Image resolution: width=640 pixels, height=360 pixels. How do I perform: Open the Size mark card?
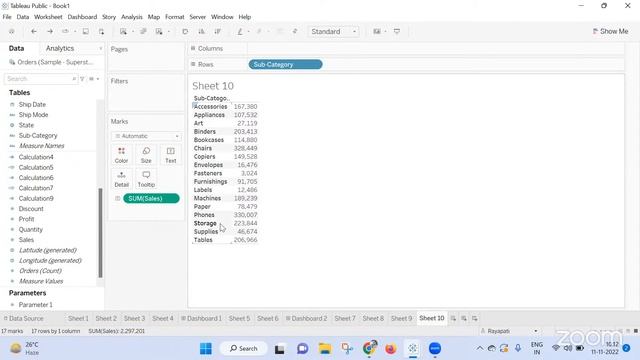pos(146,155)
